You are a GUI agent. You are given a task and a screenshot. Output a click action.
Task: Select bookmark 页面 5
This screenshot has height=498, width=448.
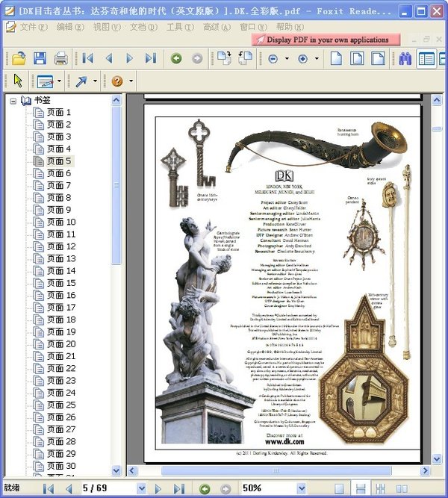pos(59,161)
